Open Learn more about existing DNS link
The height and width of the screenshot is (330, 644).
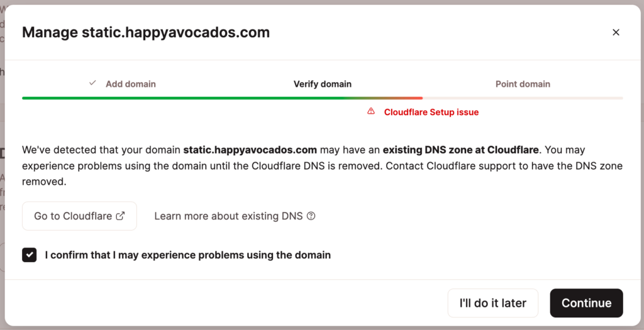pyautogui.click(x=228, y=216)
